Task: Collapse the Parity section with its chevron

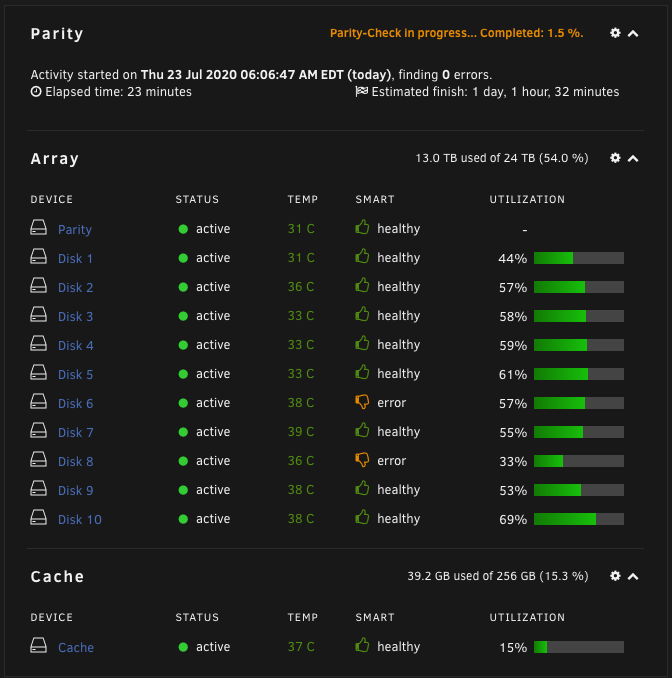Action: (x=633, y=33)
